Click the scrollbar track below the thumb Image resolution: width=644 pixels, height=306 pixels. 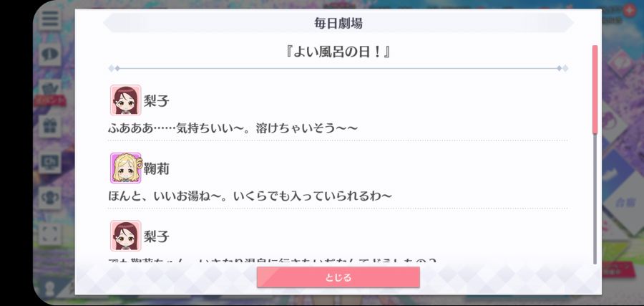coord(595,199)
